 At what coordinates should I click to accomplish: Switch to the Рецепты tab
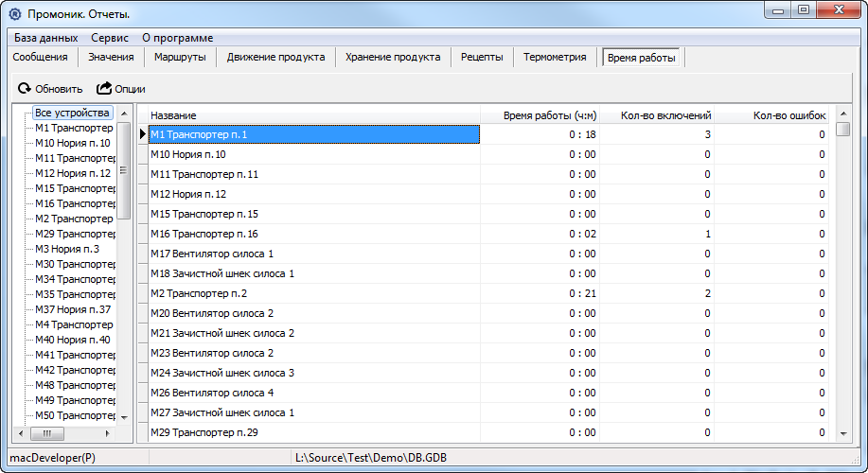click(482, 57)
